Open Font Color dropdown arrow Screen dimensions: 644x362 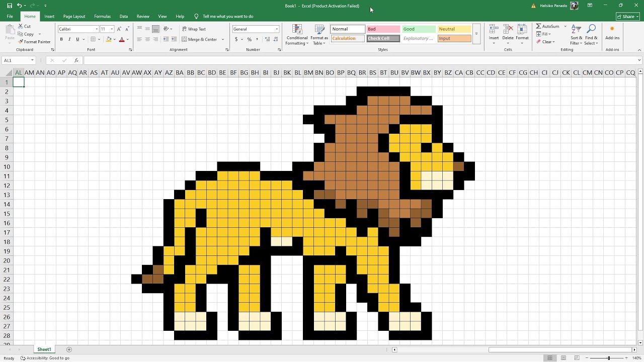point(127,39)
